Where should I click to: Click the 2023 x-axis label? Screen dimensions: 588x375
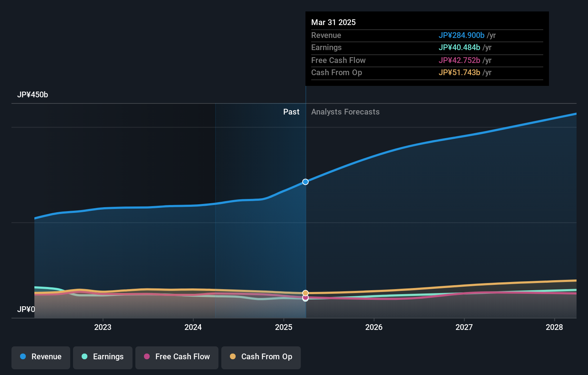pyautogui.click(x=103, y=327)
